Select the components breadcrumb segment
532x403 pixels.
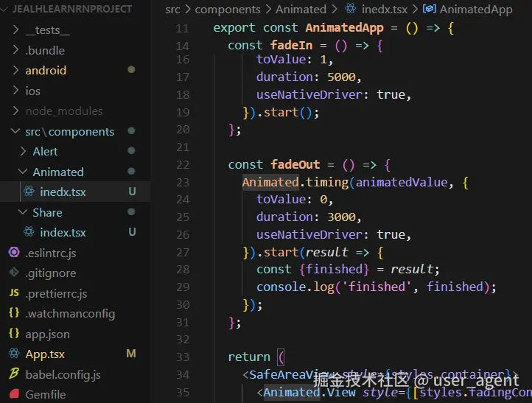click(x=228, y=10)
